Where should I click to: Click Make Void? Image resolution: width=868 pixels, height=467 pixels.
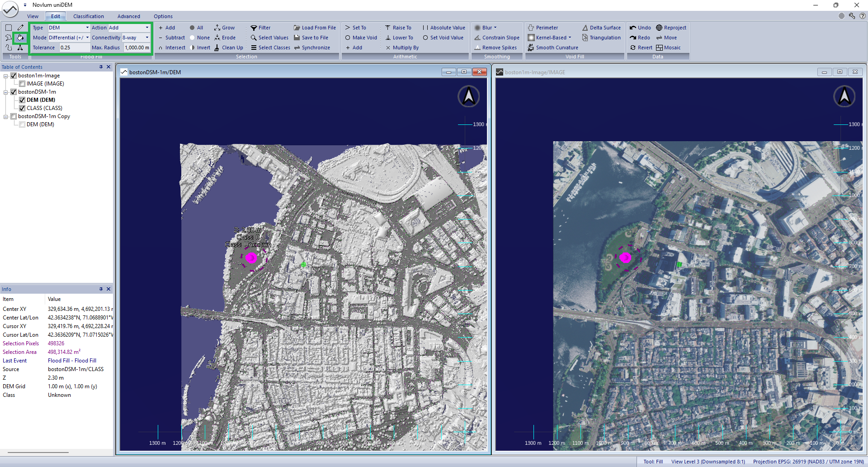tap(361, 38)
